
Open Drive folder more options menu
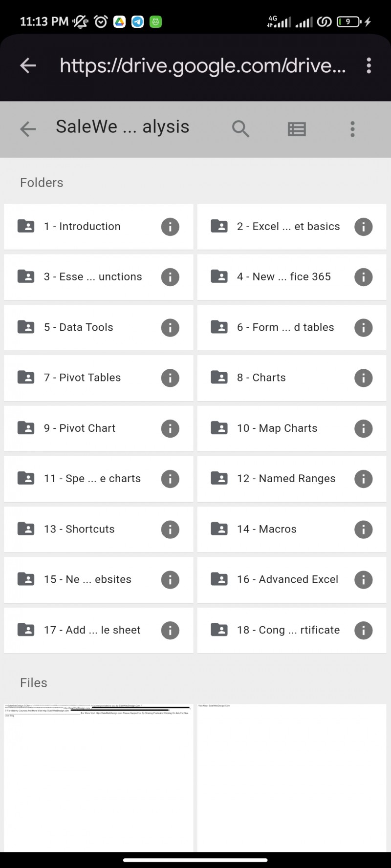pyautogui.click(x=352, y=129)
